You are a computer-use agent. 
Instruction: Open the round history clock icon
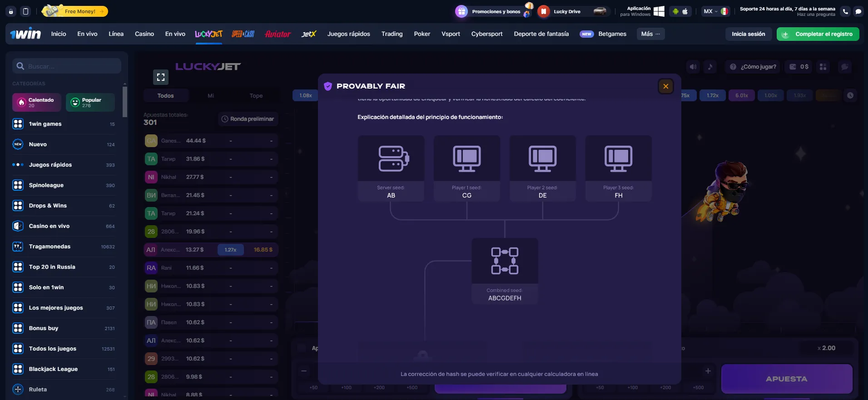(850, 95)
